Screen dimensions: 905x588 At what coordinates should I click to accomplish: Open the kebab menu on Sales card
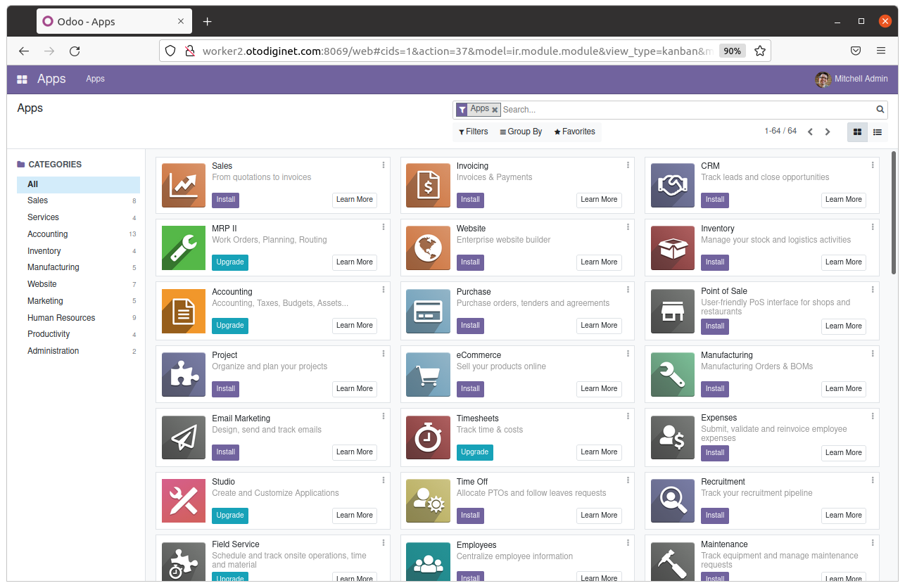click(383, 165)
